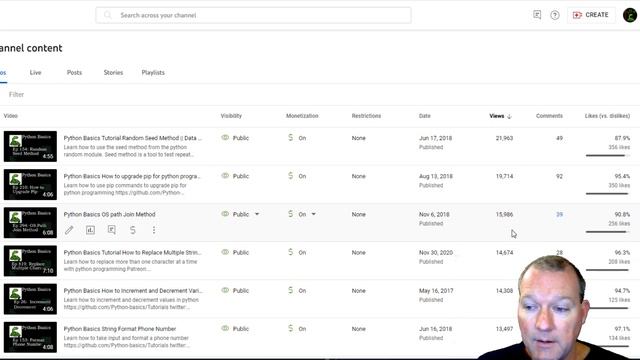640x360 pixels.
Task: Click visibility eye icon for OS path video
Action: (x=225, y=214)
